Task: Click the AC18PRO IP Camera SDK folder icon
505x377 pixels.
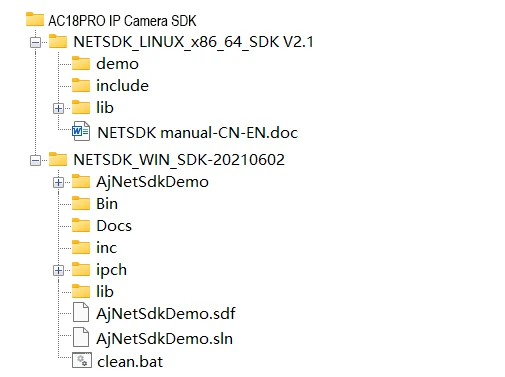Action: tap(35, 19)
